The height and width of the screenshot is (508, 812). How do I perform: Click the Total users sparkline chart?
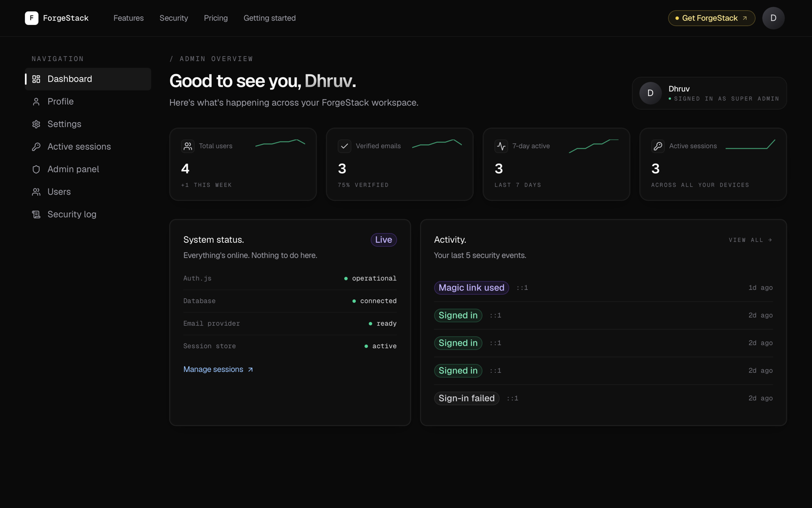point(280,143)
